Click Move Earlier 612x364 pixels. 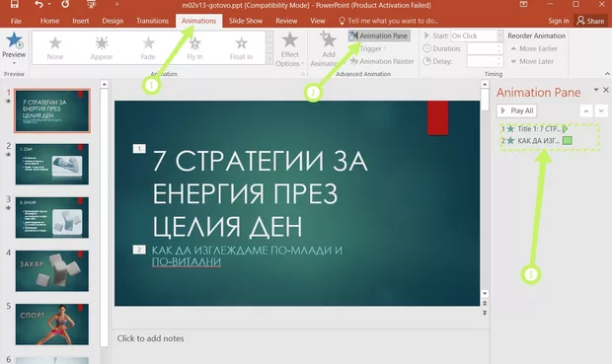[534, 48]
